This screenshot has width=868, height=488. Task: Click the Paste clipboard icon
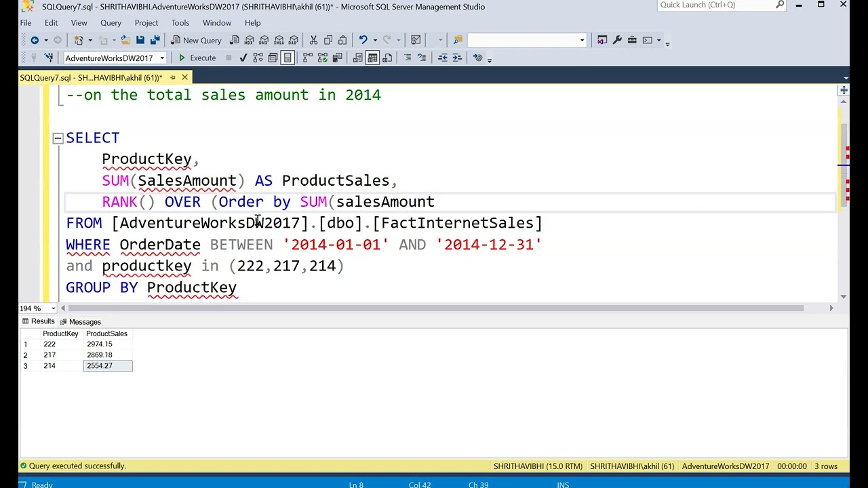point(342,40)
